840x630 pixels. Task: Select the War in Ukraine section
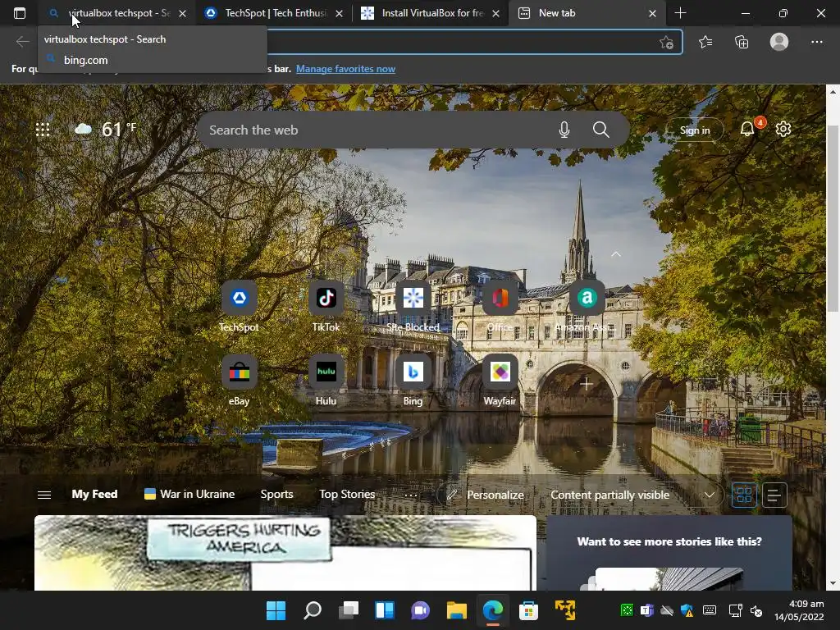point(189,494)
